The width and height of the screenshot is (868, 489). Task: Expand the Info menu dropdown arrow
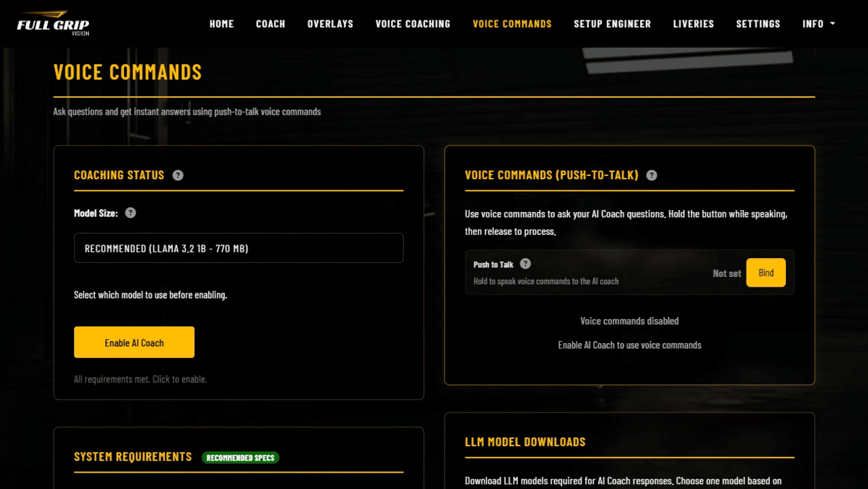[x=833, y=24]
